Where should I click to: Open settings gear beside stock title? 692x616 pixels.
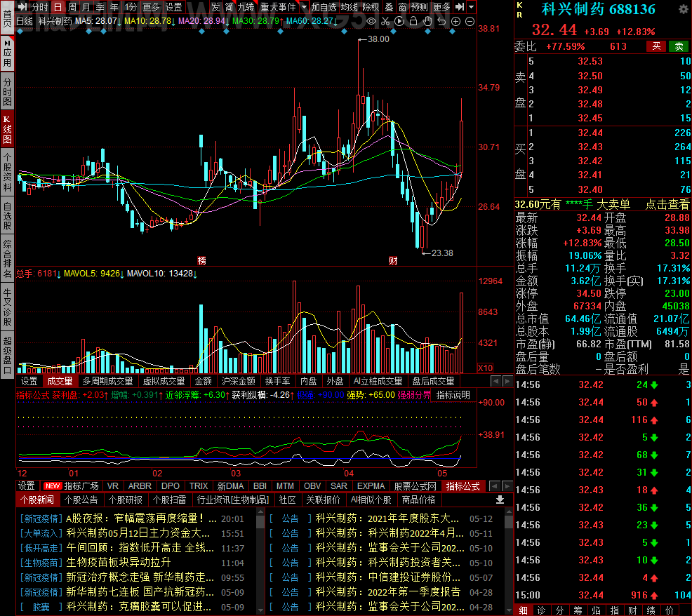click(x=683, y=9)
